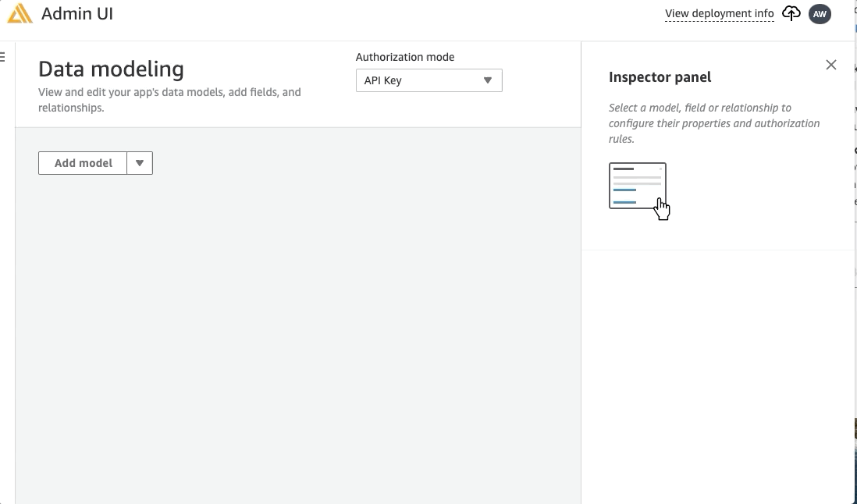Click the Inspector panel heading

click(660, 77)
